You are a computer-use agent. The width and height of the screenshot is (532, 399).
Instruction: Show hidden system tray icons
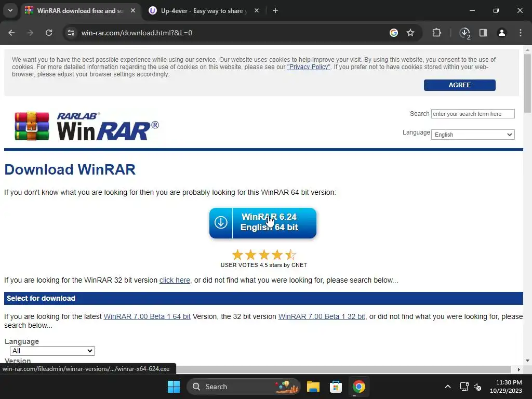coord(448,387)
